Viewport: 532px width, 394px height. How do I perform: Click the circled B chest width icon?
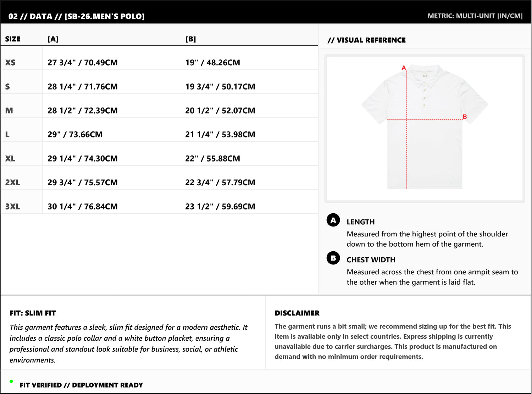pyautogui.click(x=333, y=258)
